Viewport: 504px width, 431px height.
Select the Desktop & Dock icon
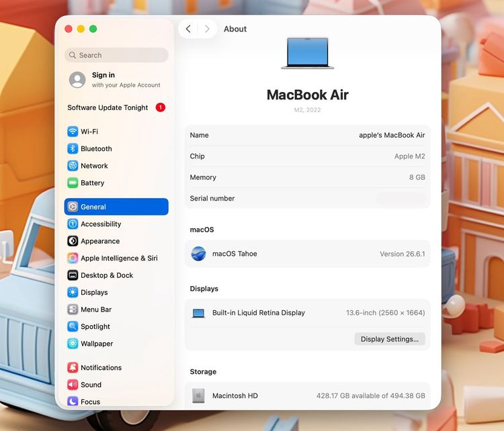73,275
